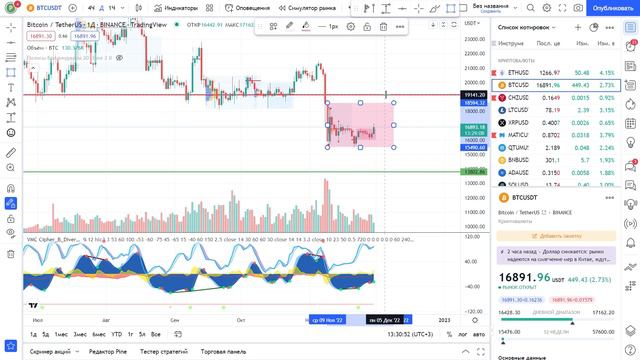This screenshot has width=640, height=360.
Task: Remove drawings with trash icon in left toolbar
Action: pos(11,254)
